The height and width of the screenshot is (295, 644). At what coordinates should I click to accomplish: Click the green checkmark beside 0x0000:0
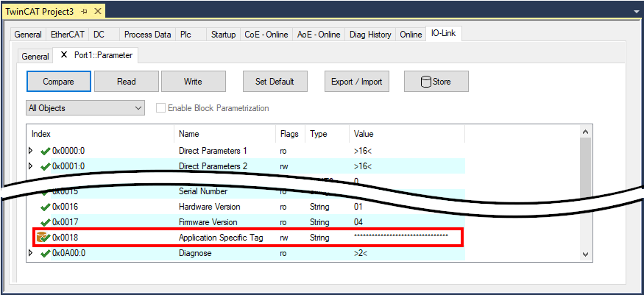pyautogui.click(x=45, y=151)
